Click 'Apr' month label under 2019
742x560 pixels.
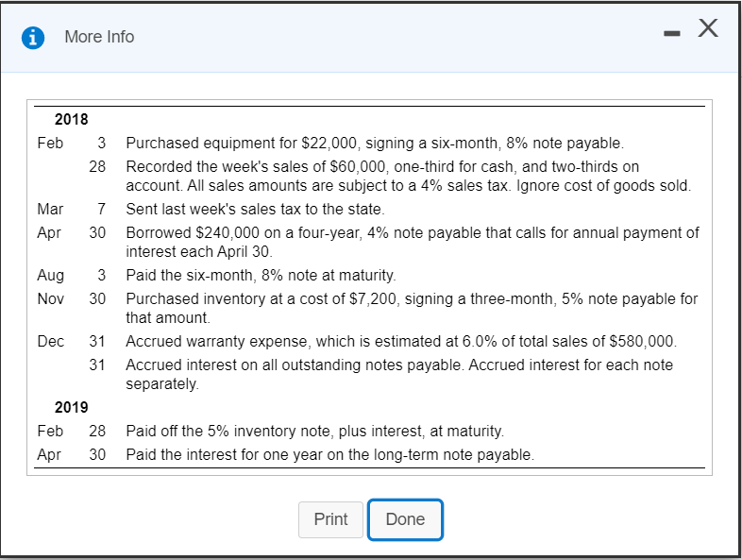(x=49, y=454)
